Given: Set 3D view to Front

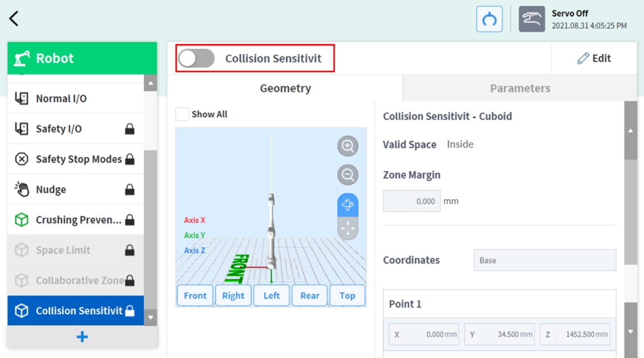Looking at the screenshot, I should [x=195, y=296].
